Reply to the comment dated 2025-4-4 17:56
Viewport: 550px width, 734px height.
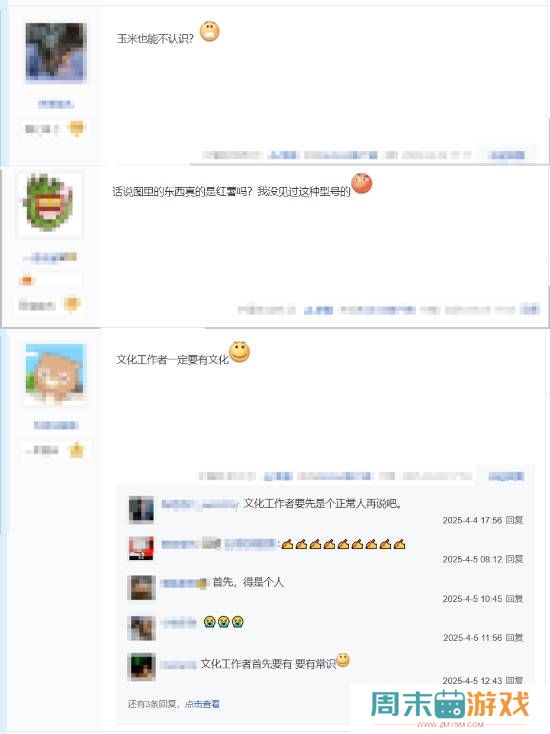(x=514, y=520)
